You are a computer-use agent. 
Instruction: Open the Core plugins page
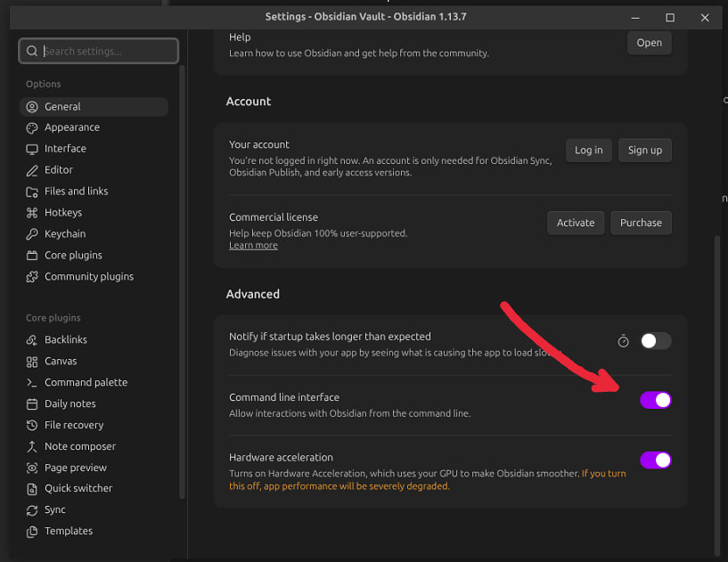[94, 256]
